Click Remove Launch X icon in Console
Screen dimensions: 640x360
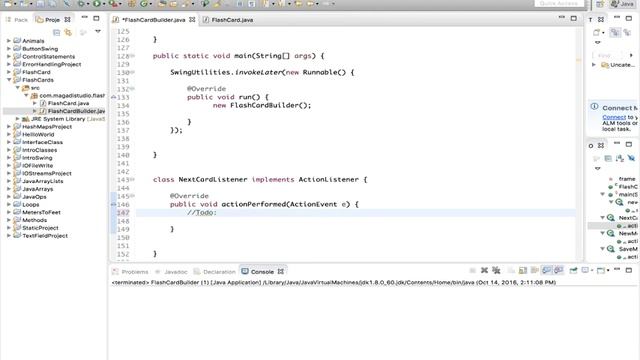click(x=484, y=270)
